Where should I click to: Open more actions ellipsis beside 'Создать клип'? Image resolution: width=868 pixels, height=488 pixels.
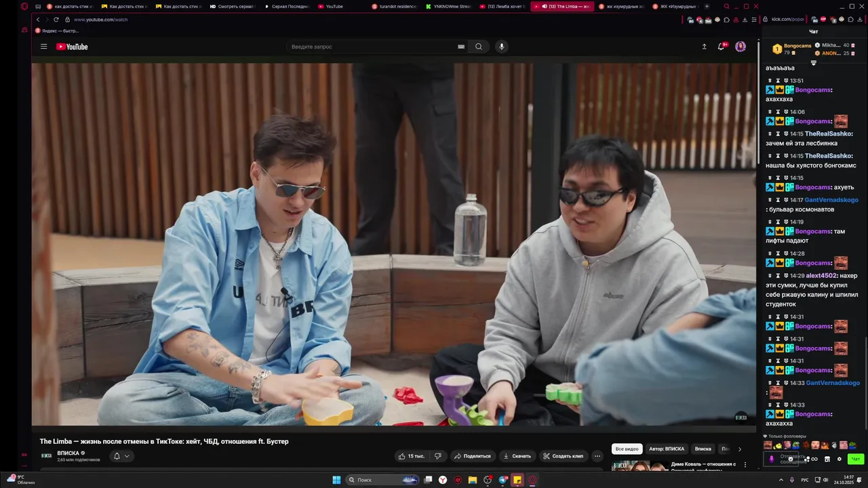(597, 456)
